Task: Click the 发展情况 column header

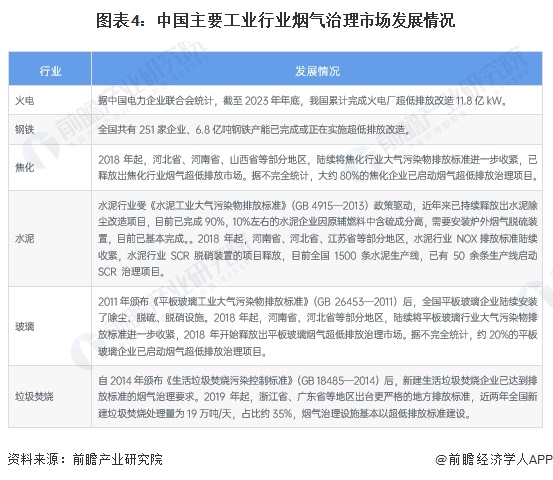Action: [317, 71]
